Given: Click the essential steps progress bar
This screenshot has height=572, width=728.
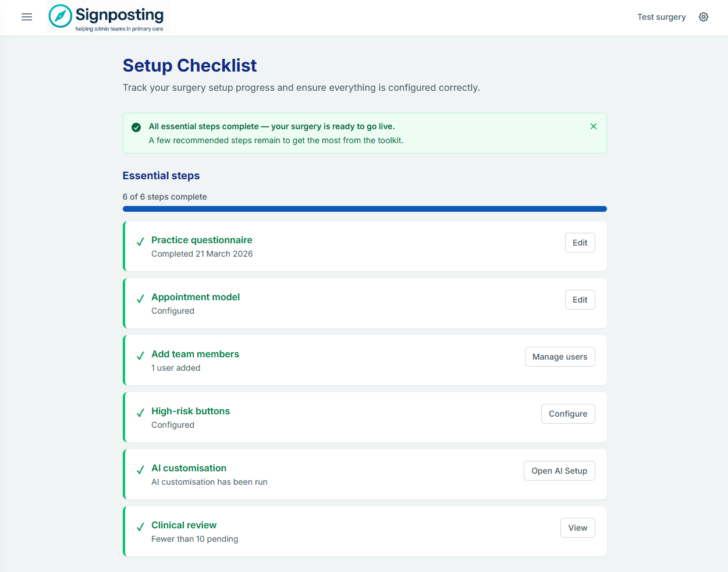Looking at the screenshot, I should click(x=364, y=209).
